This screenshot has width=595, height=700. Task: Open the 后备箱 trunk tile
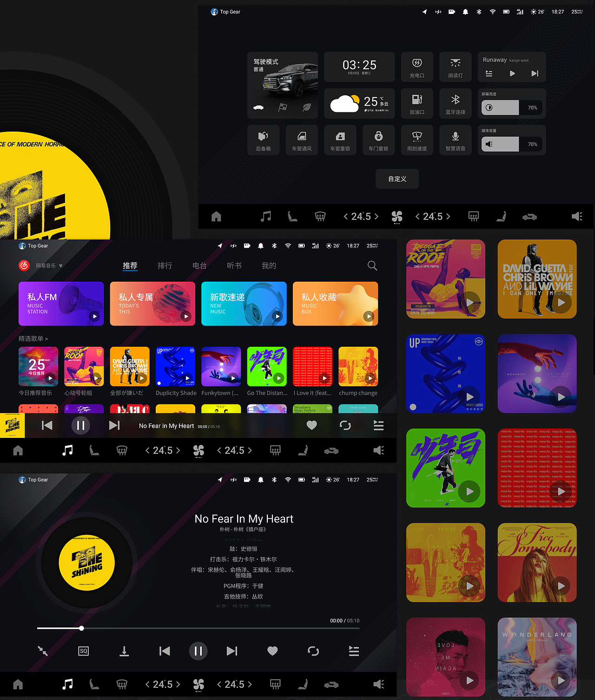point(263,140)
